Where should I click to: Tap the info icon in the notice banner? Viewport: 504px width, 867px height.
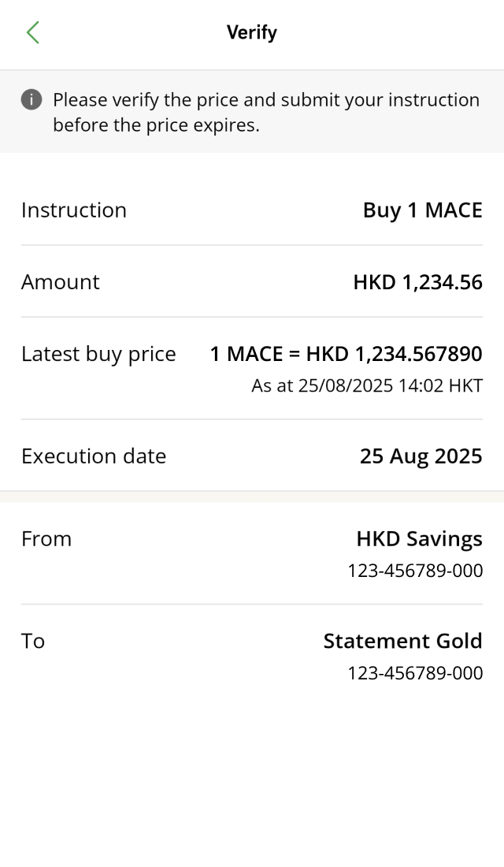(x=31, y=99)
